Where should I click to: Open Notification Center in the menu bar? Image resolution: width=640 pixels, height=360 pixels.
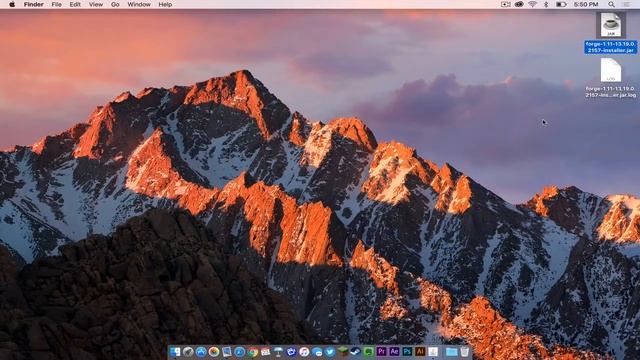pos(627,4)
